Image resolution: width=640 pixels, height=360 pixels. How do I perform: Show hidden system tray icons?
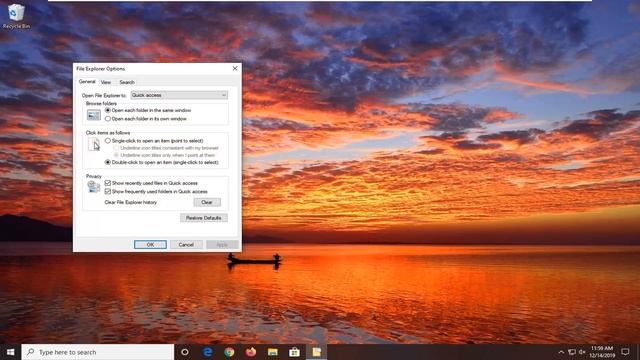pyautogui.click(x=561, y=352)
